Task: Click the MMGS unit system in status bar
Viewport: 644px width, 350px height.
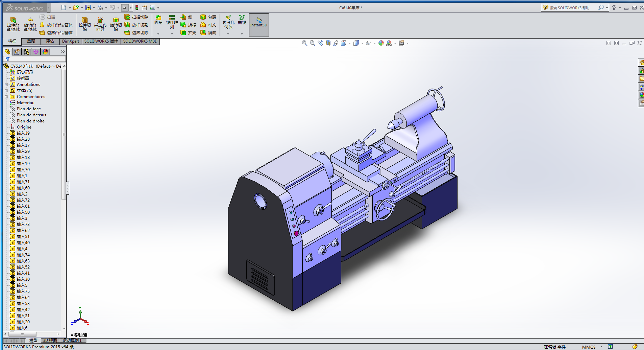Action: tap(589, 347)
